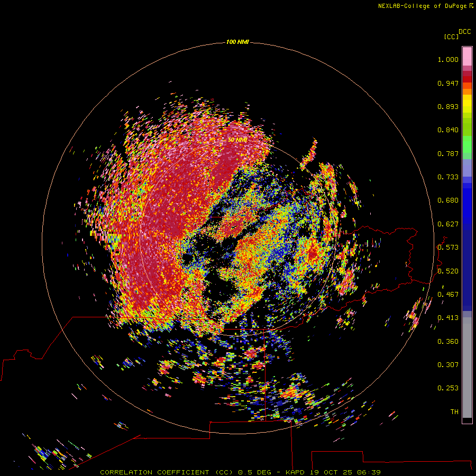
Task: Click the 0.680 scale value
Action: (448, 200)
